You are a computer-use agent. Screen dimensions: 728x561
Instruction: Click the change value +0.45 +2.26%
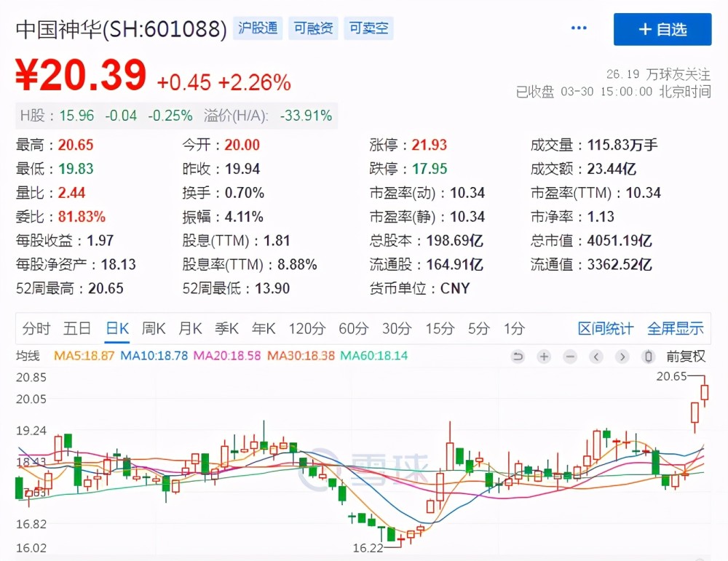coord(223,83)
